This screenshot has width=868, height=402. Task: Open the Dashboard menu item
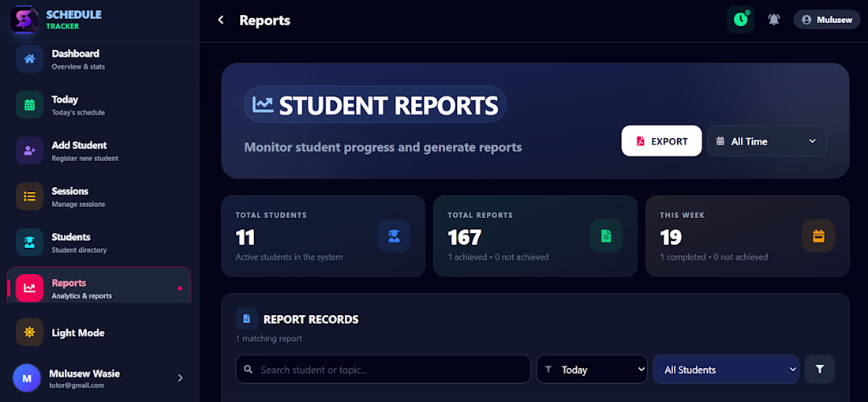point(99,58)
